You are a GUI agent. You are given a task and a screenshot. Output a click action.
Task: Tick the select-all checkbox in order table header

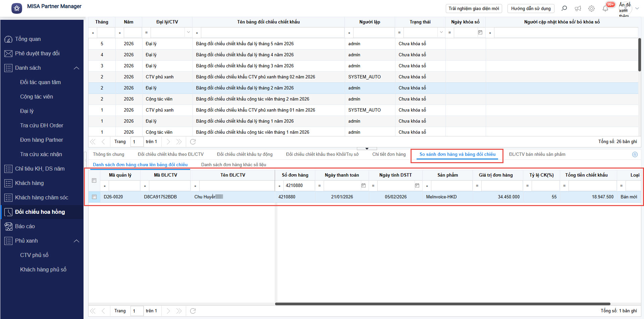point(94,180)
